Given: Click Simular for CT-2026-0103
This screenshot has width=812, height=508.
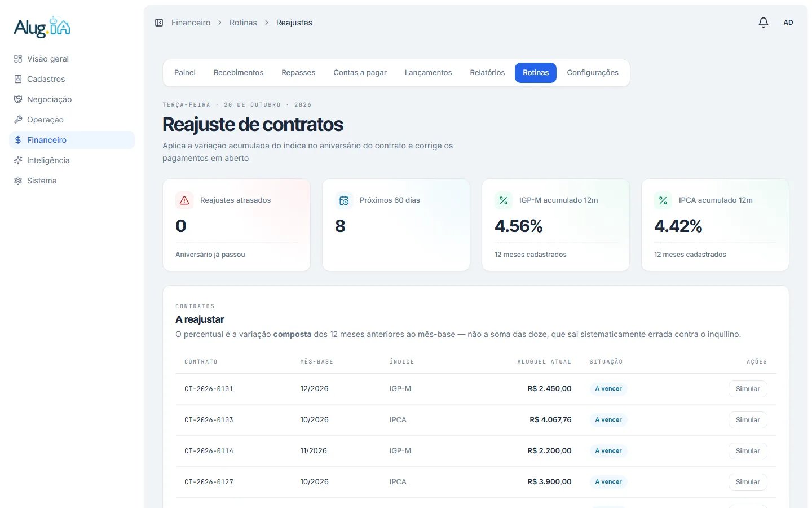Looking at the screenshot, I should point(748,420).
